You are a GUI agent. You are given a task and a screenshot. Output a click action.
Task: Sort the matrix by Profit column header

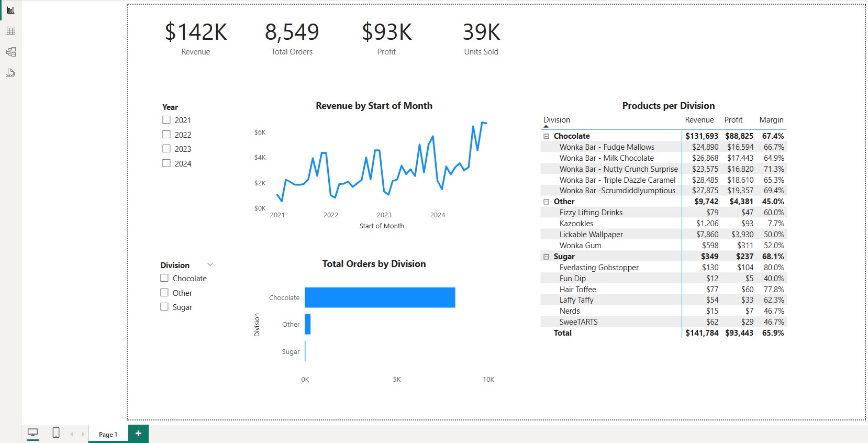[x=733, y=120]
